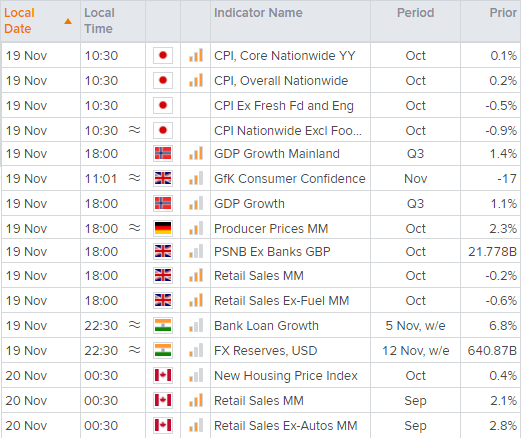The width and height of the screenshot is (521, 438).
Task: Click UK flag for PSNB Ex Banks GBP
Action: click(x=163, y=251)
